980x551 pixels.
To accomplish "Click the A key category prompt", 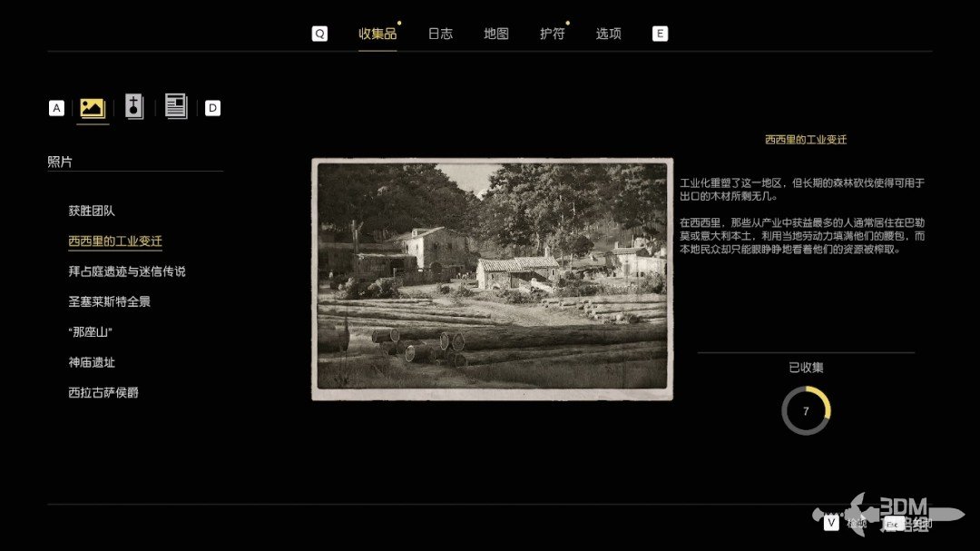I will click(x=56, y=108).
